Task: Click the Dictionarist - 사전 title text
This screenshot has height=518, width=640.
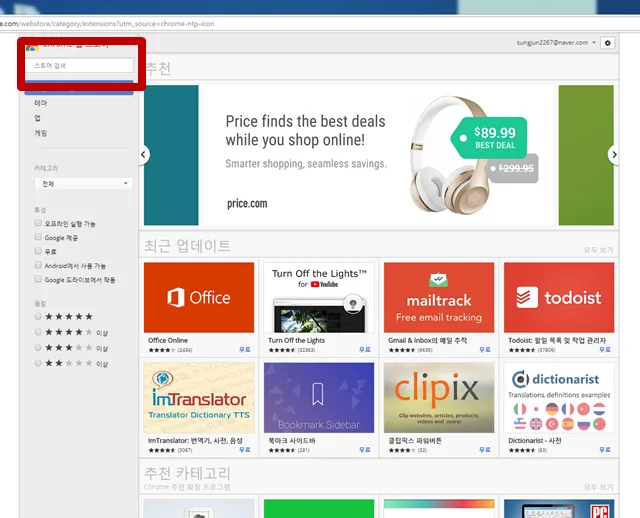Action: [x=534, y=440]
